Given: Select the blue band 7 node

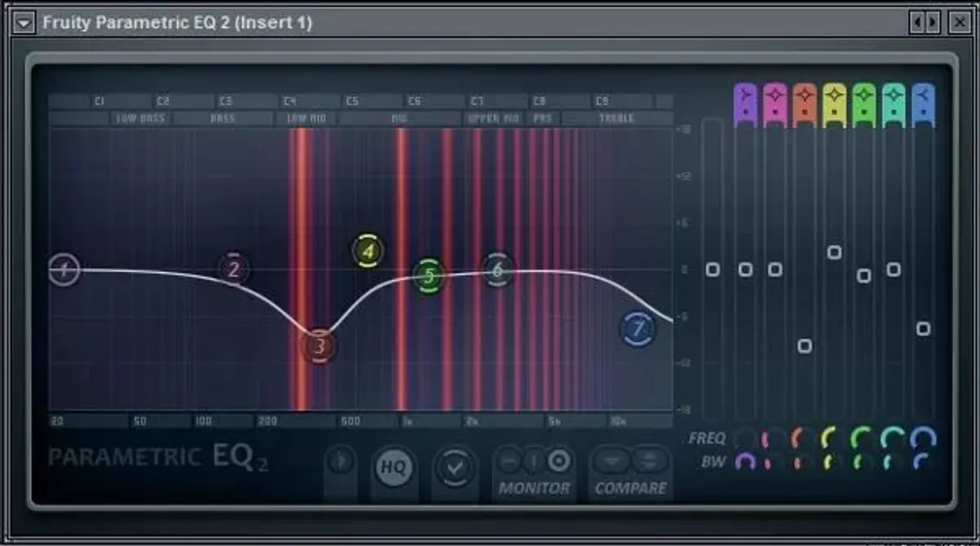Looking at the screenshot, I should click(x=637, y=329).
